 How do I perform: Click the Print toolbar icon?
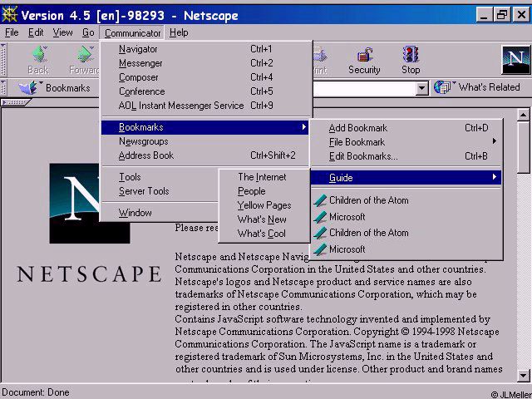coord(320,55)
